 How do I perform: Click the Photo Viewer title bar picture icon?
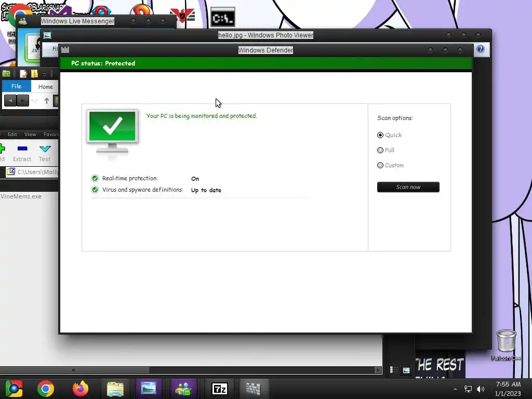(47, 35)
